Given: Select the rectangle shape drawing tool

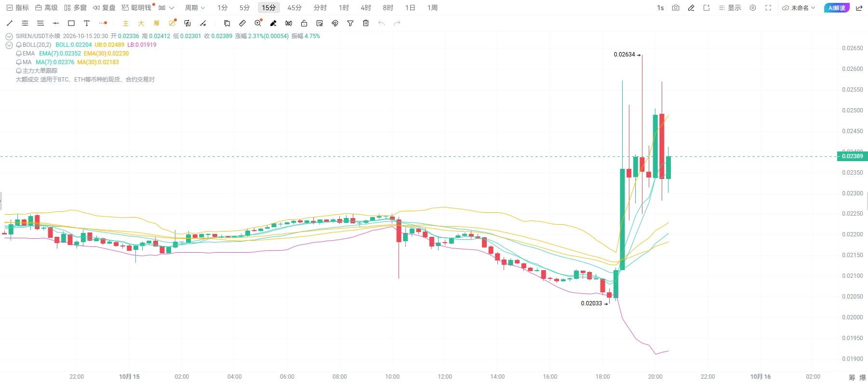Looking at the screenshot, I should 71,23.
